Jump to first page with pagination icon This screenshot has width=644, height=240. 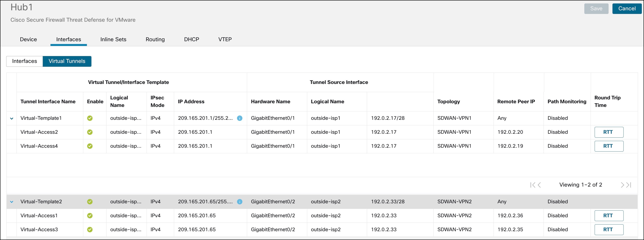532,185
